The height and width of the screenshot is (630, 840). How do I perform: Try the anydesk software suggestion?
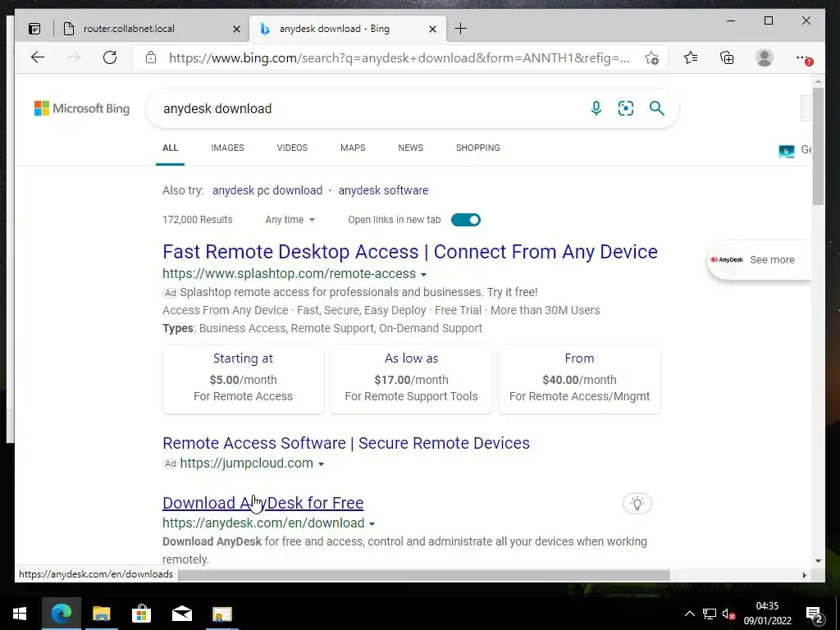(x=383, y=190)
